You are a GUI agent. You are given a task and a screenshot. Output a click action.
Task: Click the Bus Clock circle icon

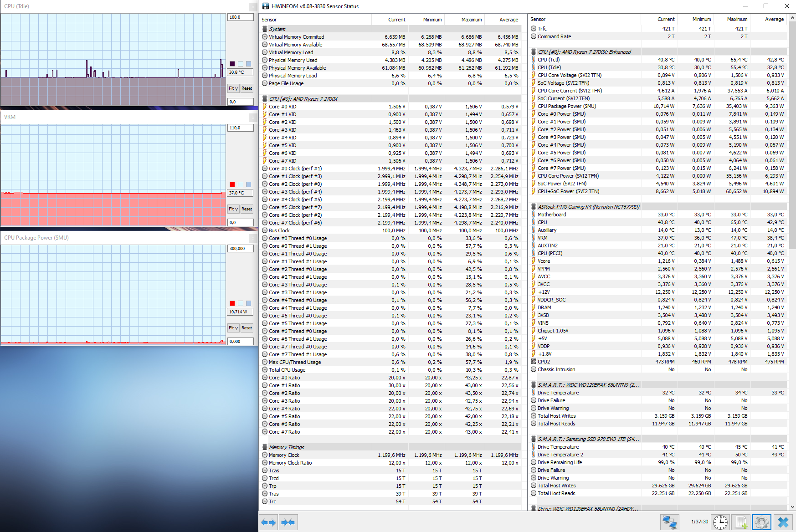point(265,230)
